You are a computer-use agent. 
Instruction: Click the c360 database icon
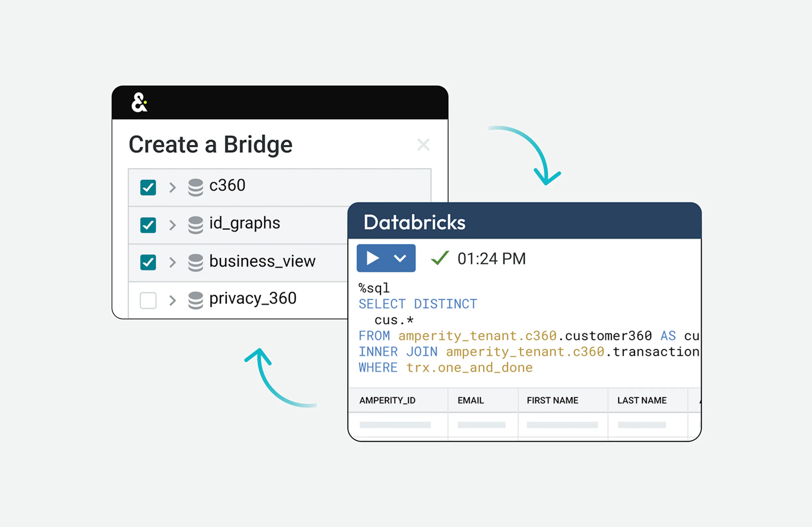(x=195, y=188)
